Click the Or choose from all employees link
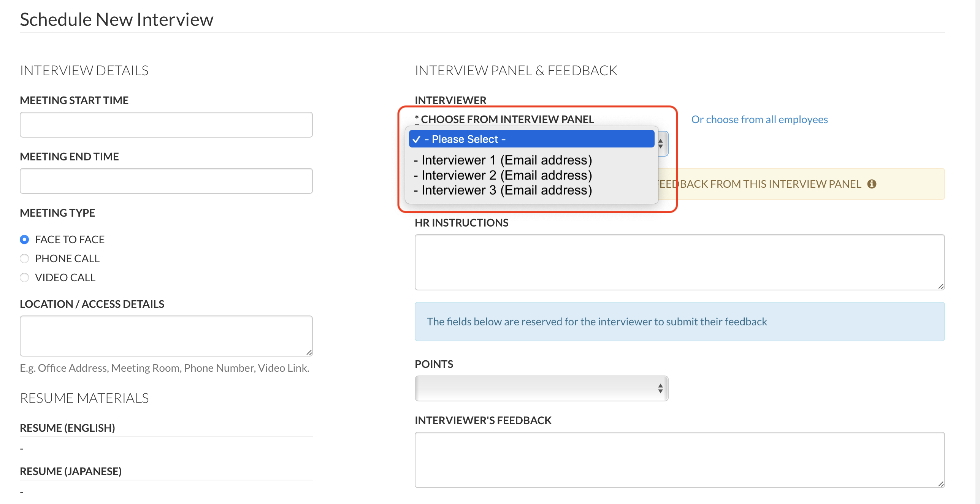980x504 pixels. tap(760, 119)
